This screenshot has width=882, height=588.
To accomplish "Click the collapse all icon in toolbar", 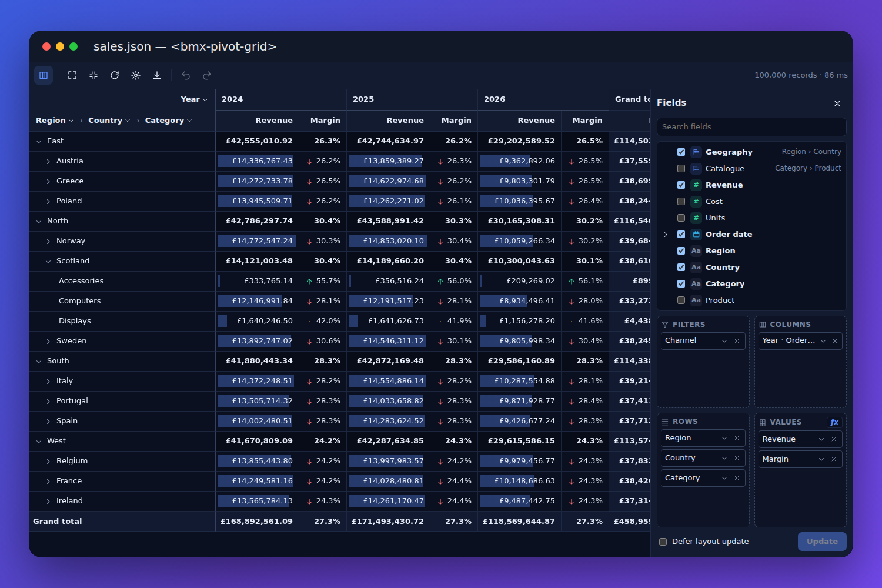I will point(93,75).
